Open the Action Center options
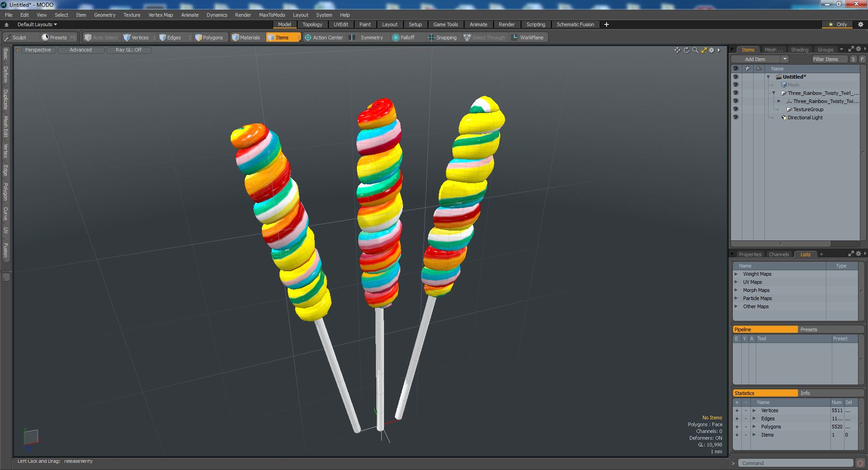 tap(324, 38)
